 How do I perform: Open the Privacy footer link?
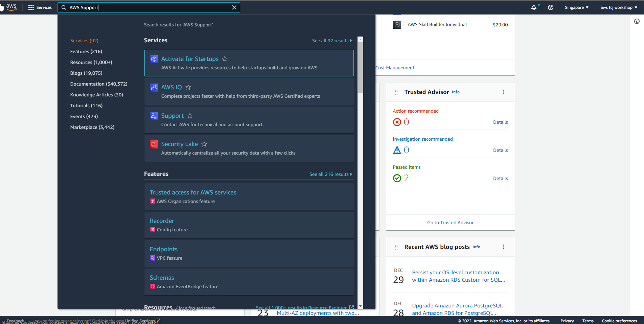tap(567, 321)
